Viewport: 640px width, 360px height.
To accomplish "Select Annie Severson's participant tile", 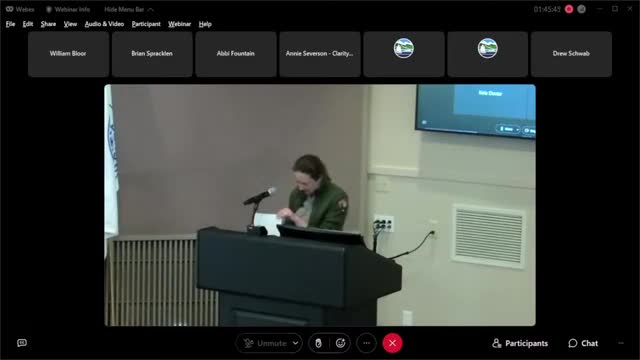I will point(320,54).
